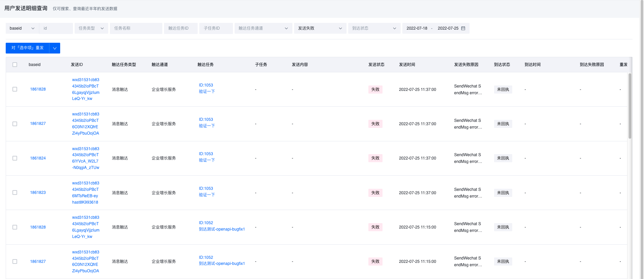644x279 pixels.
Task: Click the 发送ID column header
Action: [77, 65]
